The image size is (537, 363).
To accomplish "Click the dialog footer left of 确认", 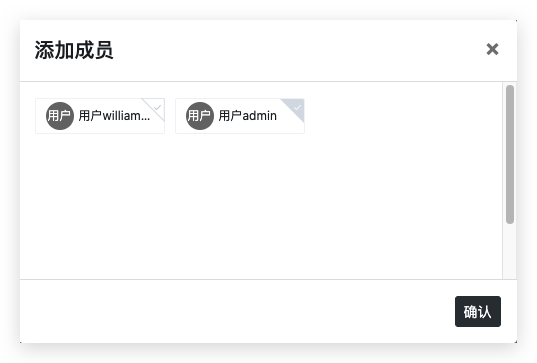I will (x=236, y=311).
